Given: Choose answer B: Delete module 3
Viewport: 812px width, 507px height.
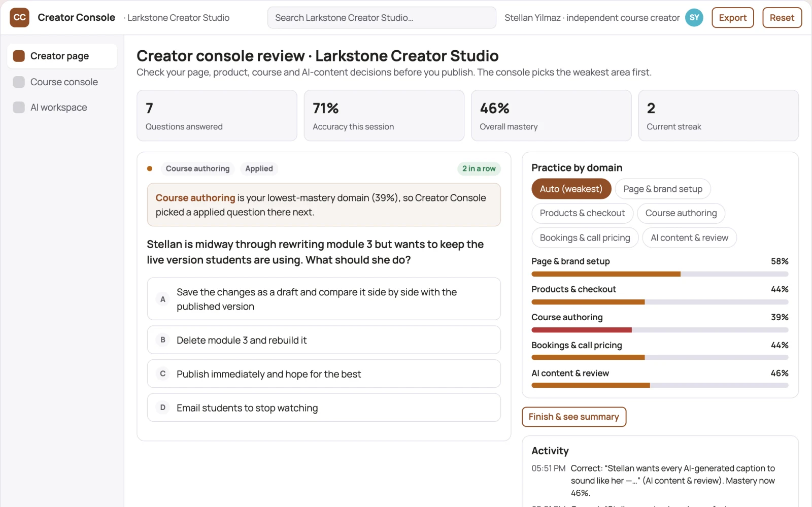Looking at the screenshot, I should [x=324, y=340].
